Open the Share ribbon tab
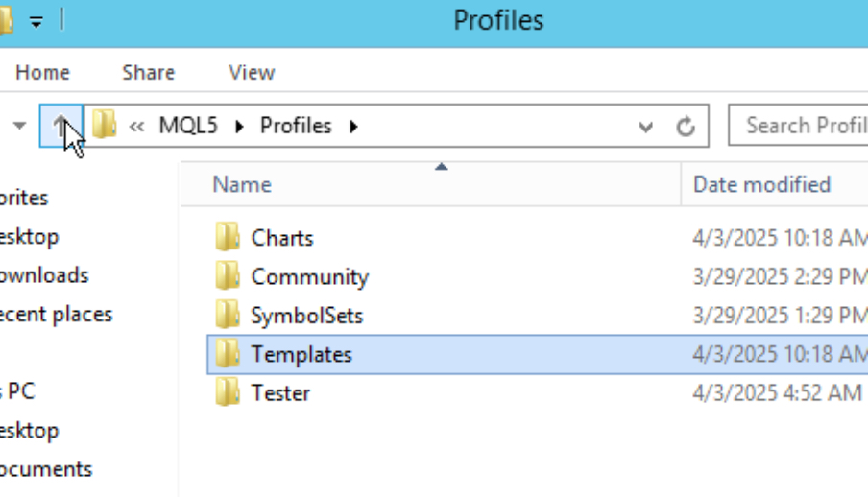Viewport: 868px width, 497px height. [149, 73]
